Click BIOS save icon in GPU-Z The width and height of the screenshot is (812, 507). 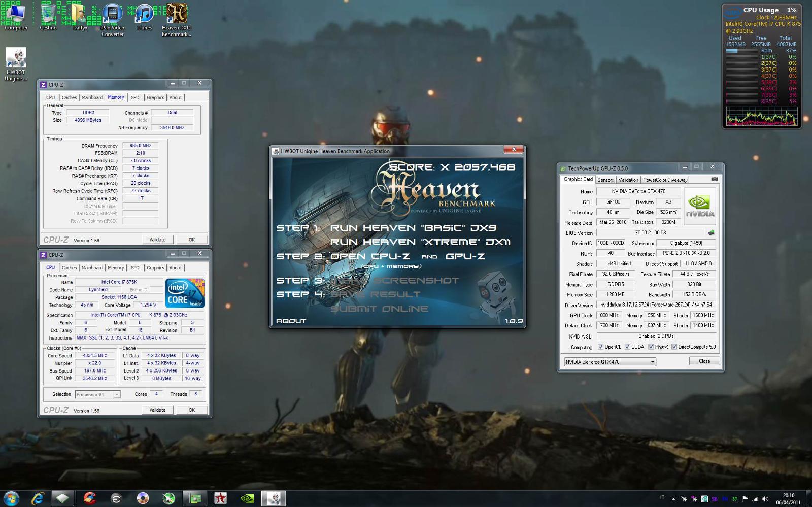click(712, 232)
